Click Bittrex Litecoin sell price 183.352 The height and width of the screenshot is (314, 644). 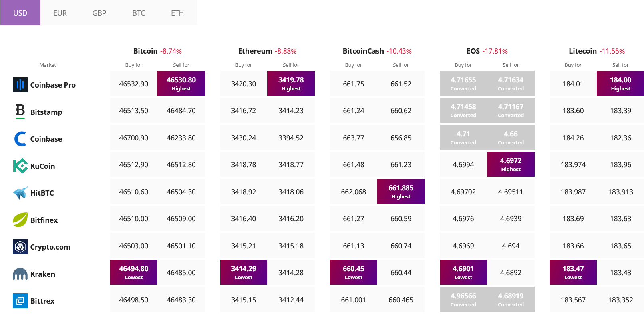coord(620,300)
